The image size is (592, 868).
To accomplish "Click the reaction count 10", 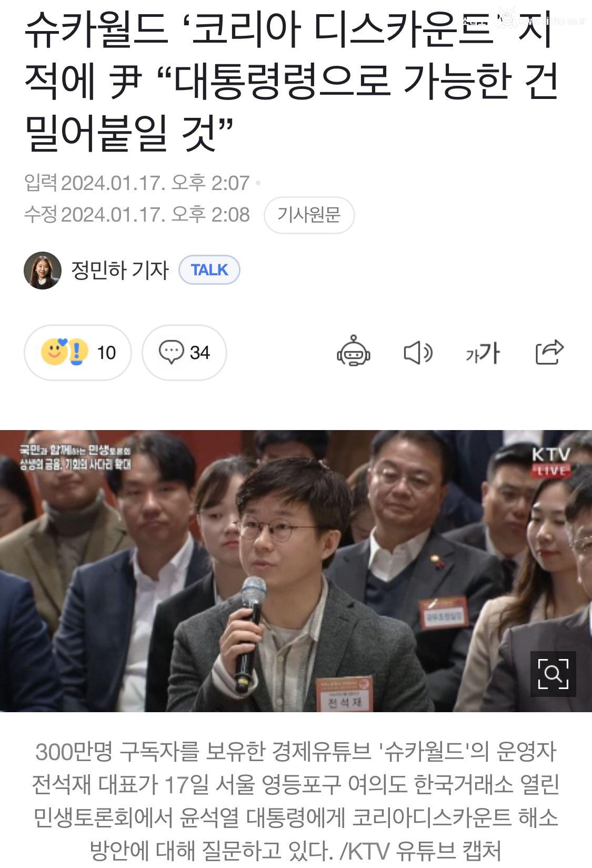I will (x=106, y=353).
